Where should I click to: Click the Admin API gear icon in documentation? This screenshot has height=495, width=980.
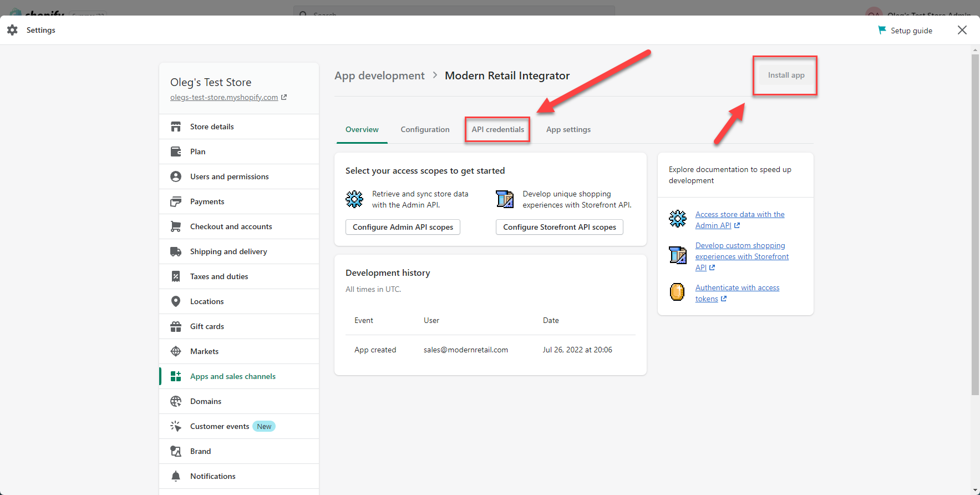[x=678, y=219]
